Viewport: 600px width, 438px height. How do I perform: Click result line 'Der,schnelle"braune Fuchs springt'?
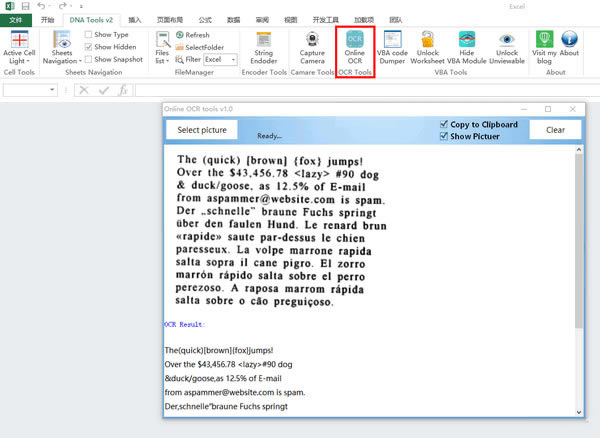226,406
